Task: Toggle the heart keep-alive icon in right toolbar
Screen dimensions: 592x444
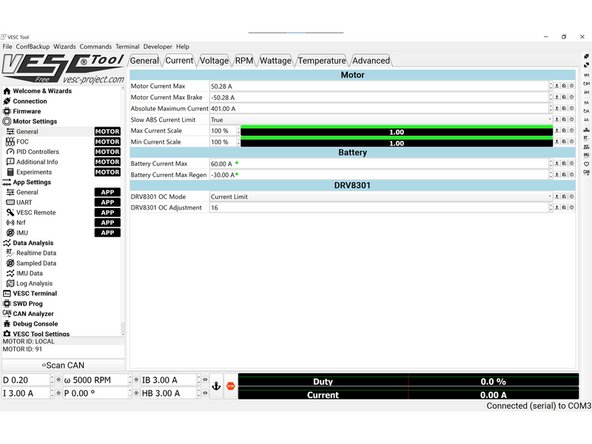Action: click(x=586, y=164)
